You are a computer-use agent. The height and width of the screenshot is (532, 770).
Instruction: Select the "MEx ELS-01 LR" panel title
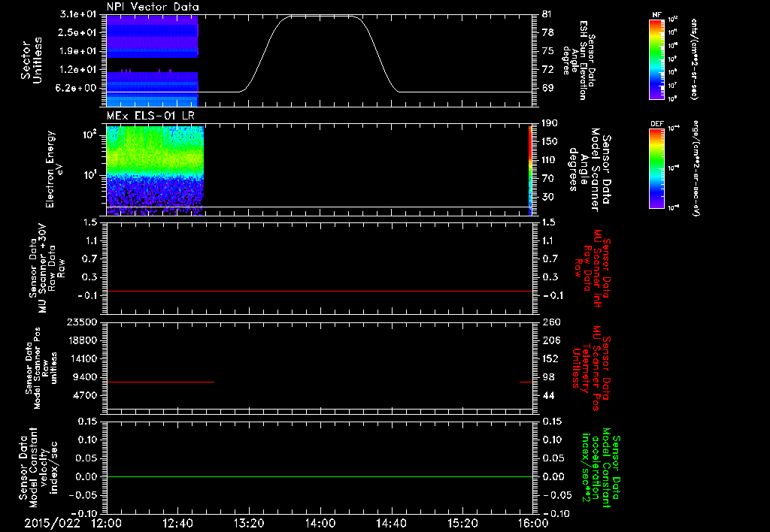point(150,116)
